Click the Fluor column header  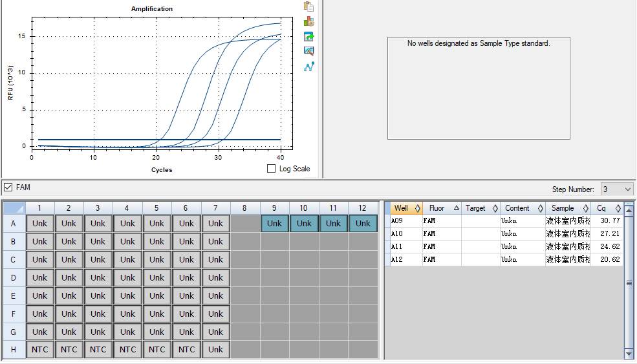pyautogui.click(x=442, y=208)
